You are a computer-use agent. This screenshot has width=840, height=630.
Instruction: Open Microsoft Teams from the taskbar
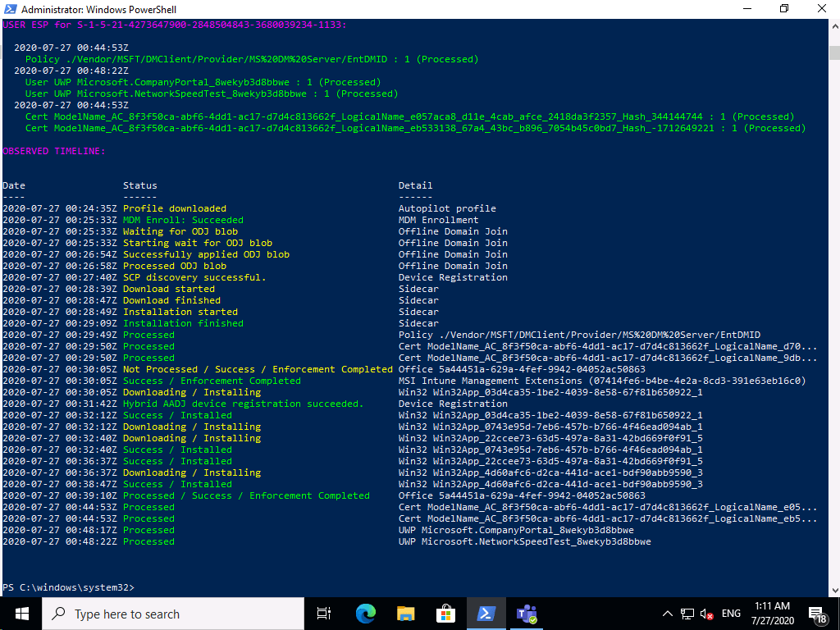coord(527,614)
